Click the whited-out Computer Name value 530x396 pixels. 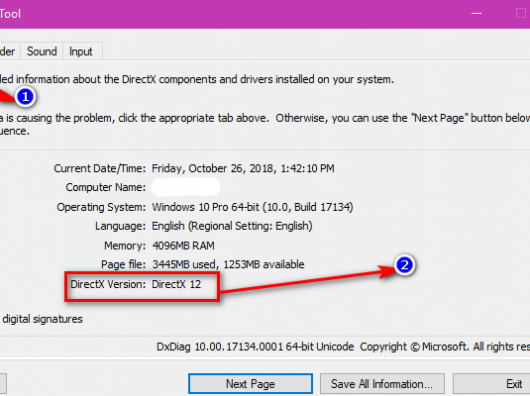coord(186,187)
